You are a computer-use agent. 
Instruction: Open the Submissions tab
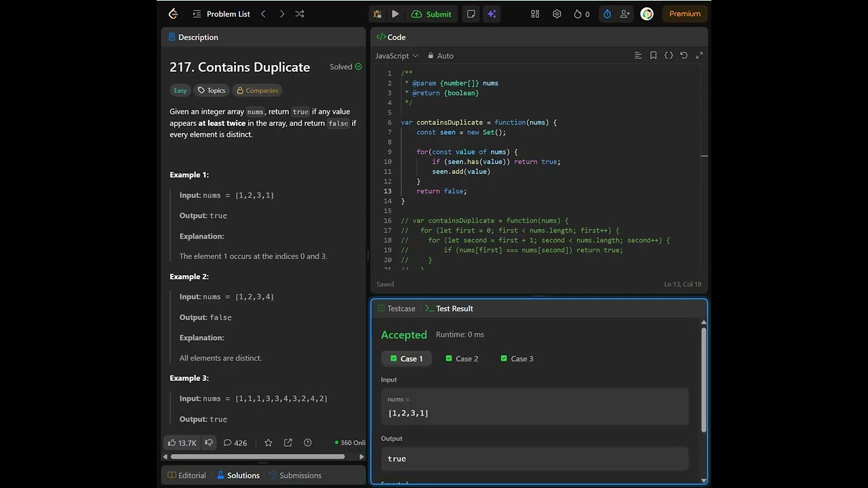click(295, 475)
